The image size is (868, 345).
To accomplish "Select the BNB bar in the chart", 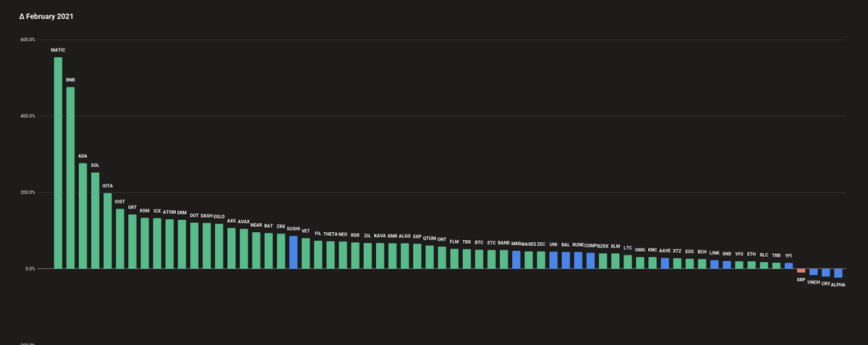I will [70, 178].
